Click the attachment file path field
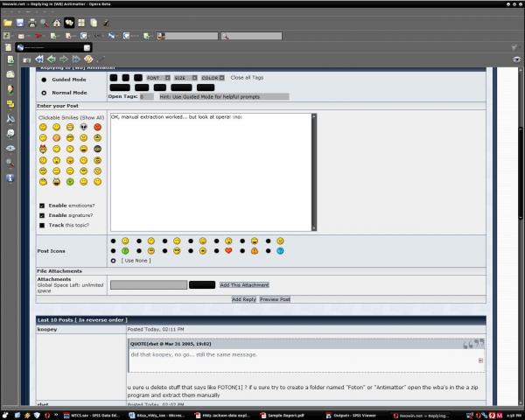 pyautogui.click(x=149, y=285)
